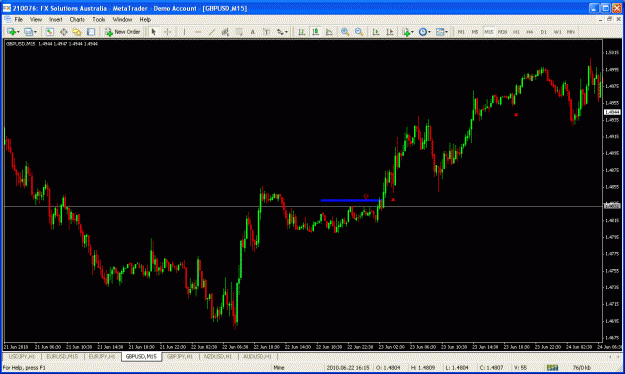The width and height of the screenshot is (625, 374).
Task: Select the Crosshair tool
Action: point(167,32)
